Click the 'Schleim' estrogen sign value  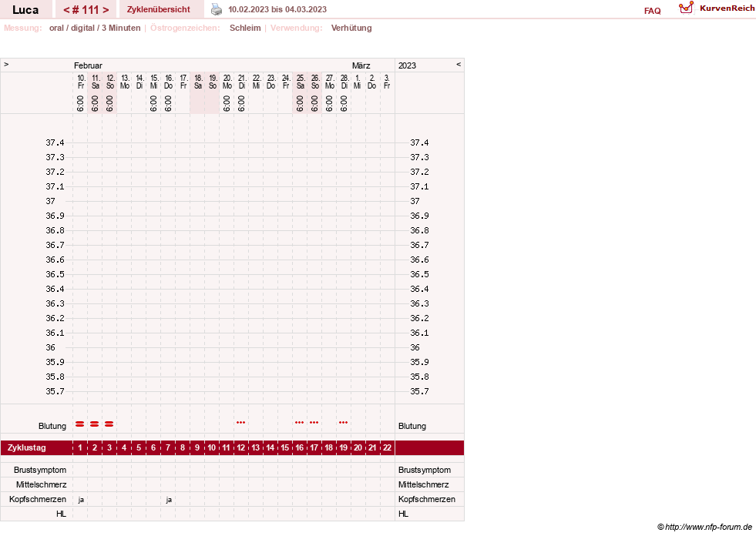click(245, 28)
